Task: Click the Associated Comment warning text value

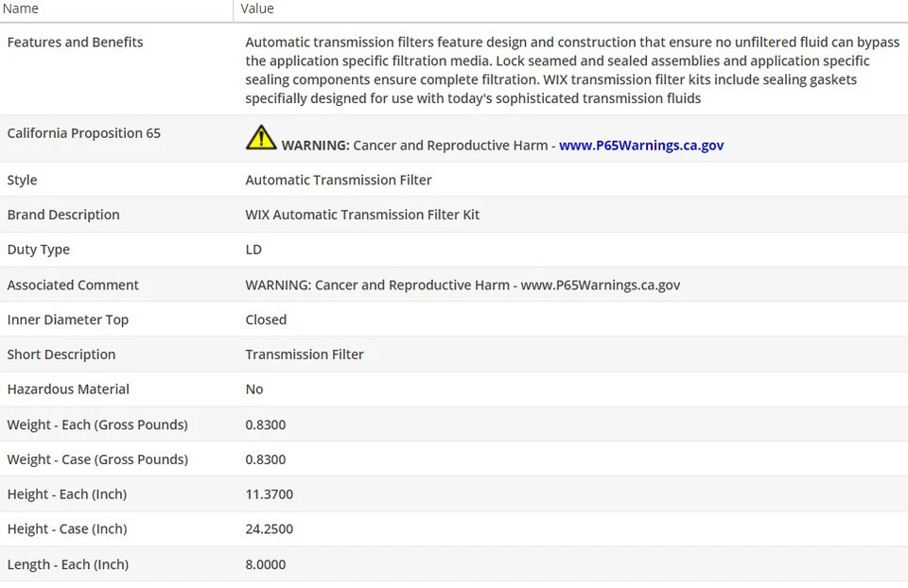Action: pyautogui.click(x=463, y=285)
